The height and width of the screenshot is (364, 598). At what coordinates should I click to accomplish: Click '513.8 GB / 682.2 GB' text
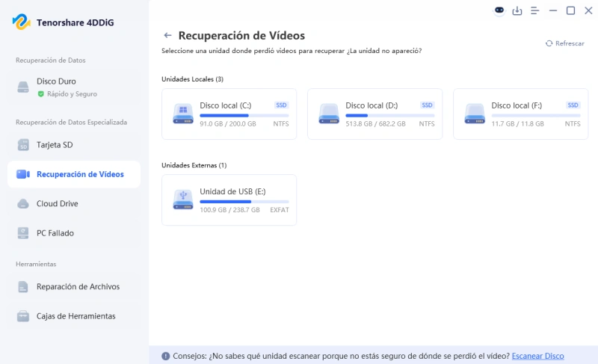pyautogui.click(x=375, y=124)
